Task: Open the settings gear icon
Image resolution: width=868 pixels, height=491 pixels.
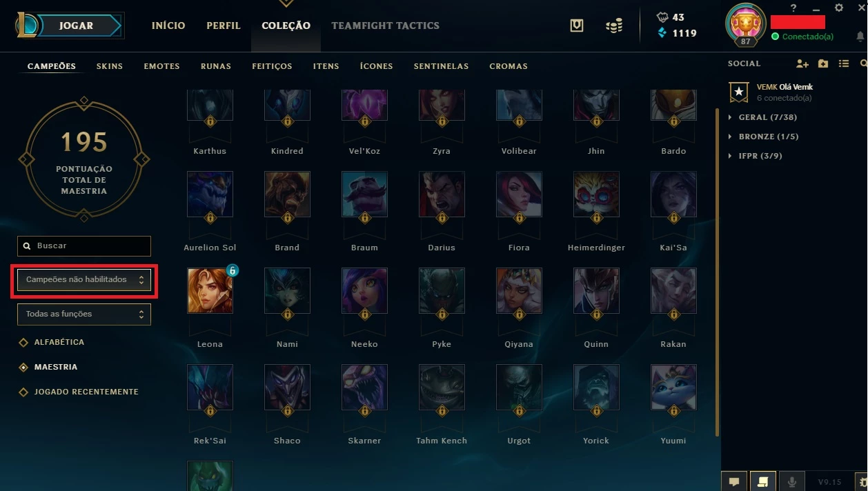Action: (839, 8)
